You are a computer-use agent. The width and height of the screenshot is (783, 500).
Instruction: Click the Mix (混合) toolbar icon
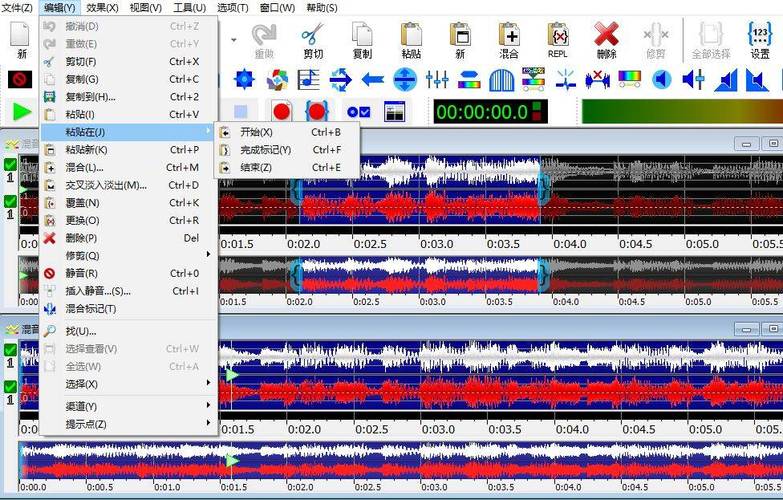click(508, 40)
